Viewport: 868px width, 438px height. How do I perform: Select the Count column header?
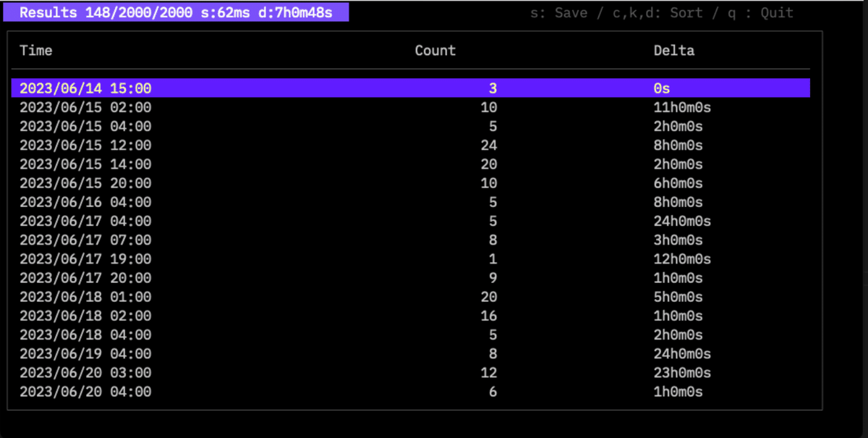(x=435, y=51)
